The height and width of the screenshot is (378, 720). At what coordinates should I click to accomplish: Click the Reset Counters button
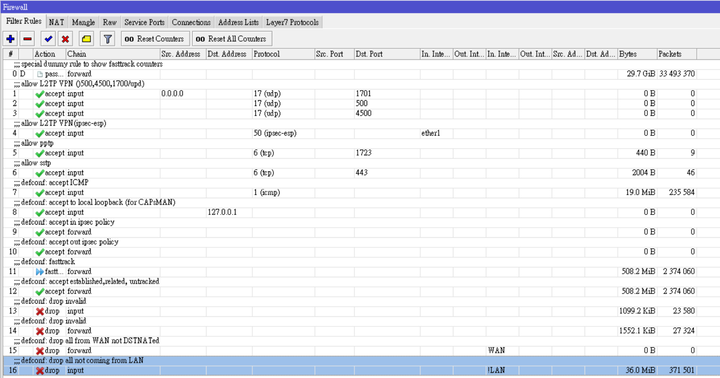coord(155,39)
